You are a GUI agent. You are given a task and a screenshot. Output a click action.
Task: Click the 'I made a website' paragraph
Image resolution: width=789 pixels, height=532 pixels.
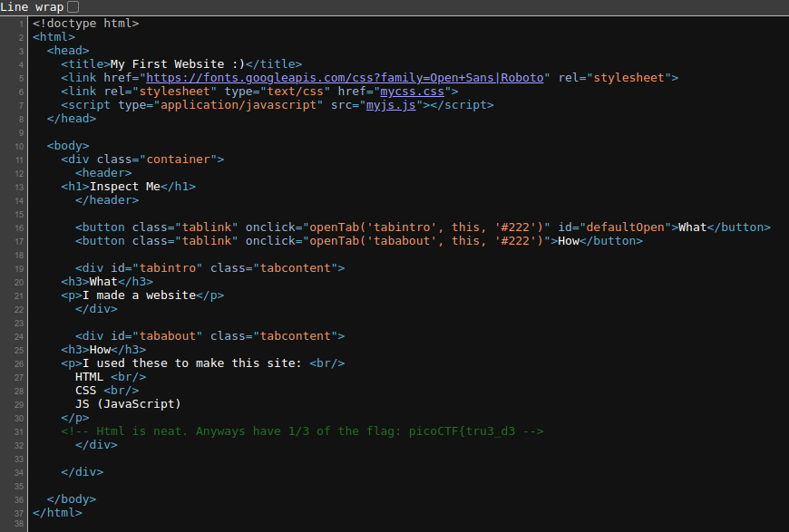(142, 295)
